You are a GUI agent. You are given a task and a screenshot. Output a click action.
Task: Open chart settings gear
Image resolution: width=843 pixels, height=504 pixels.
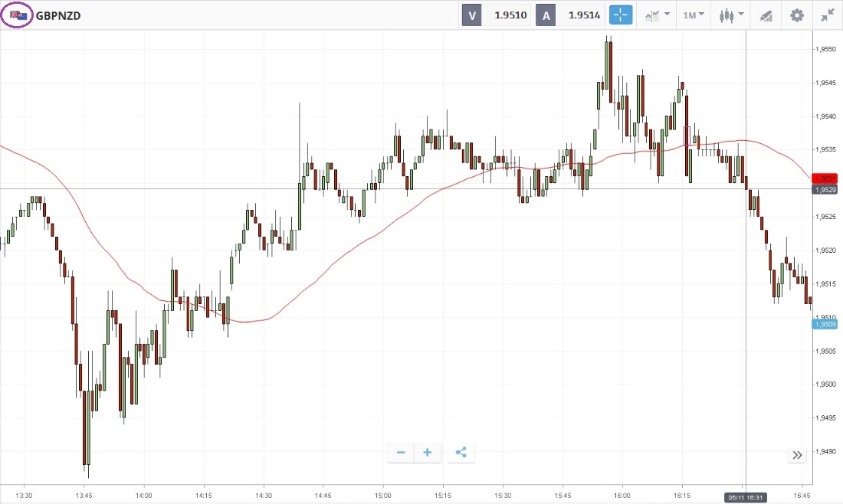coord(797,15)
